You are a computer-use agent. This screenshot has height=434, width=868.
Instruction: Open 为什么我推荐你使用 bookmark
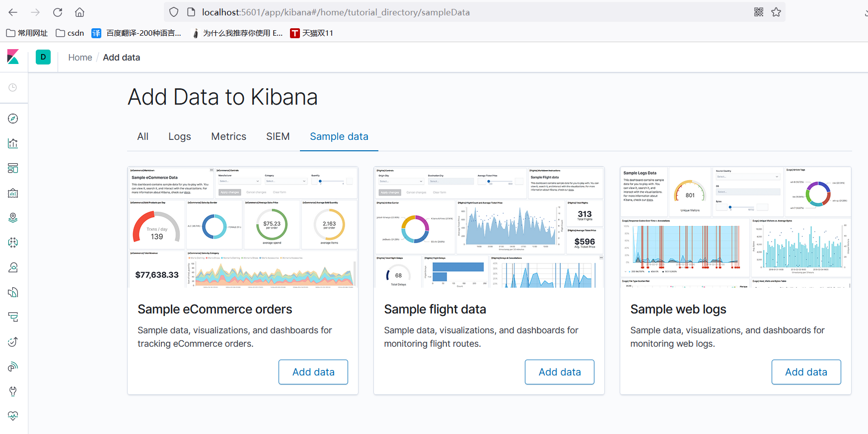point(237,33)
